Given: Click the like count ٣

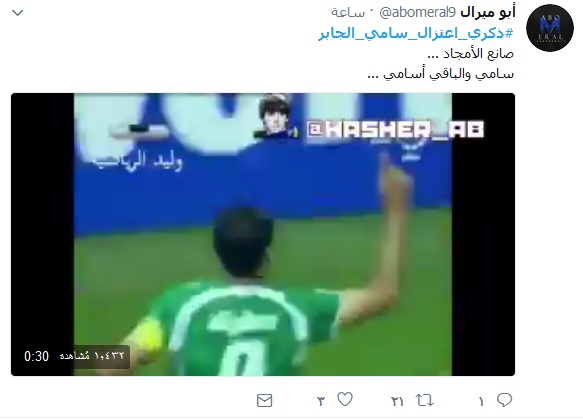Looking at the screenshot, I should coord(321,402).
